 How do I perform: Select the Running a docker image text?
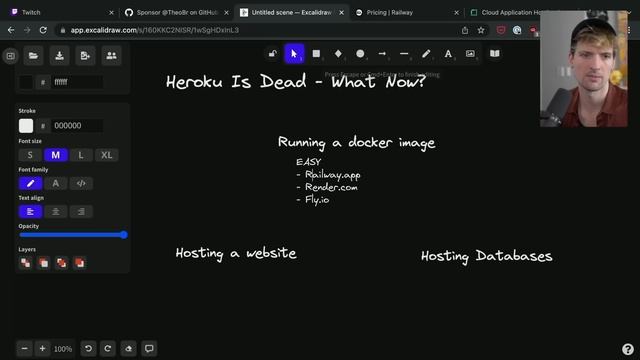(357, 143)
